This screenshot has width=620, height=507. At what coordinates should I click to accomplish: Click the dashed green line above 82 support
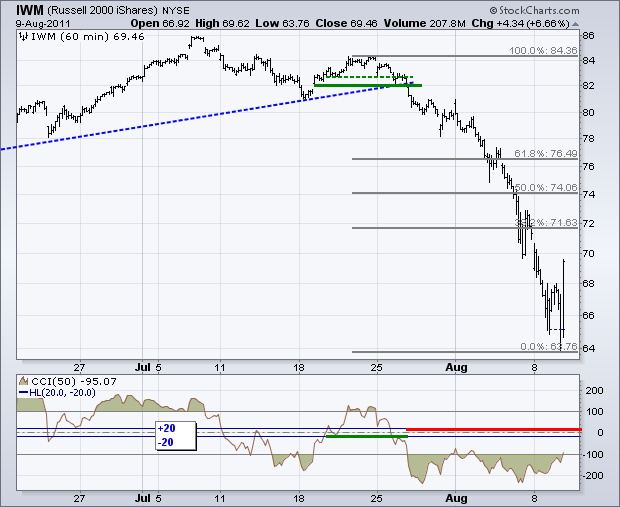369,77
